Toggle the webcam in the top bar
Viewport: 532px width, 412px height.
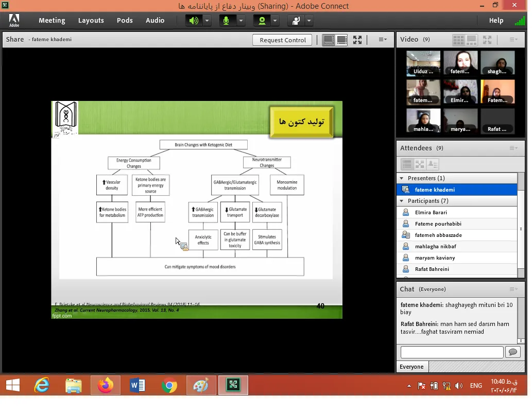[262, 21]
